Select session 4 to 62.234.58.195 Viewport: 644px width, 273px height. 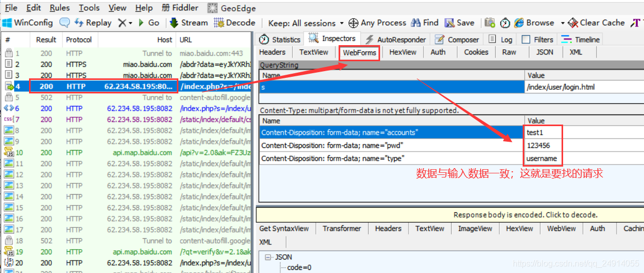[x=127, y=87]
